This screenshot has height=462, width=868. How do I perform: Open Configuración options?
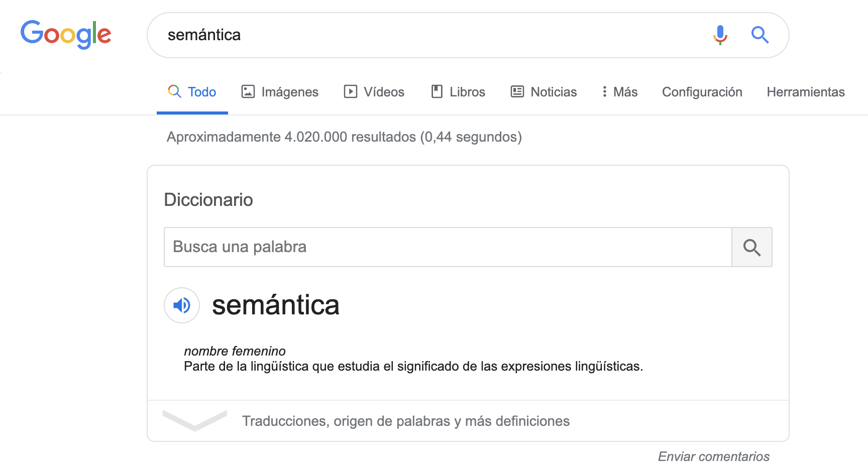click(702, 92)
